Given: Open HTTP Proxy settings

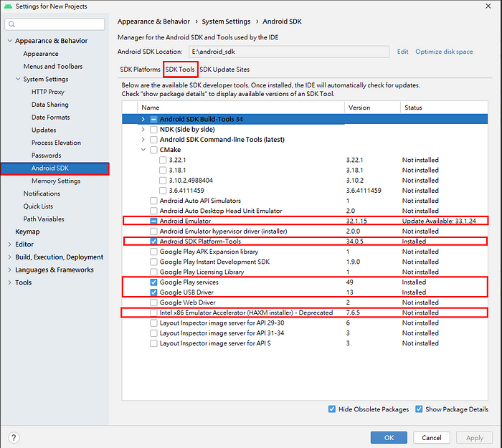Looking at the screenshot, I should [48, 92].
